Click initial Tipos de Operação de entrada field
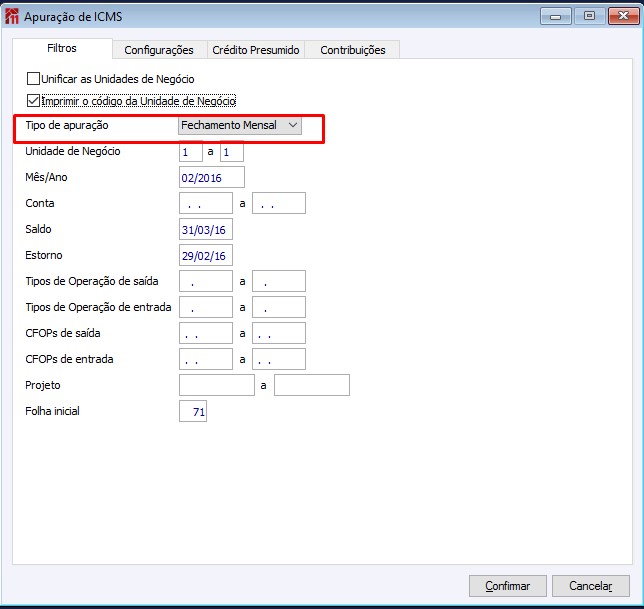Screen dimensions: 644x609 click(206, 307)
